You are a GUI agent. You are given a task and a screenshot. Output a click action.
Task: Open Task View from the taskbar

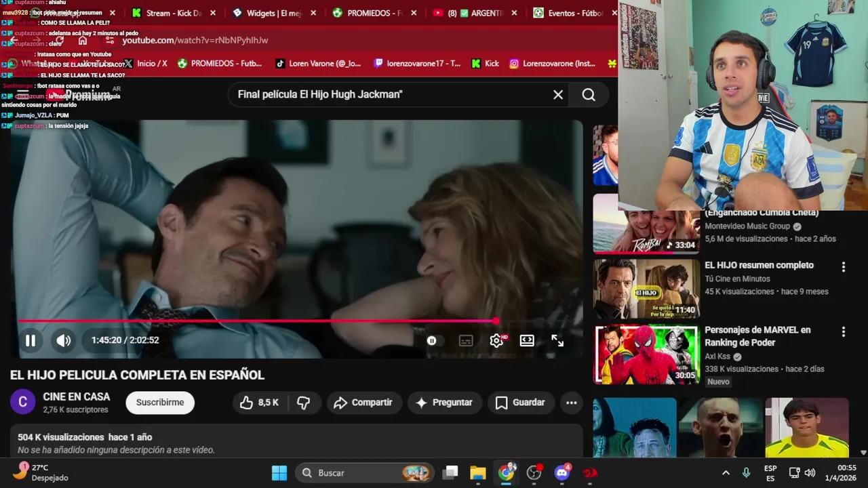[x=450, y=473]
